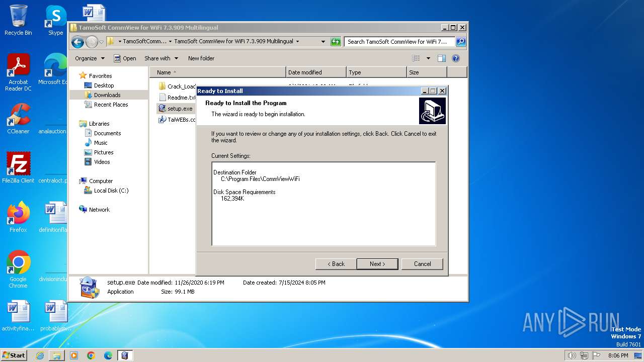Click the Action Center flag tray icon

596,355
